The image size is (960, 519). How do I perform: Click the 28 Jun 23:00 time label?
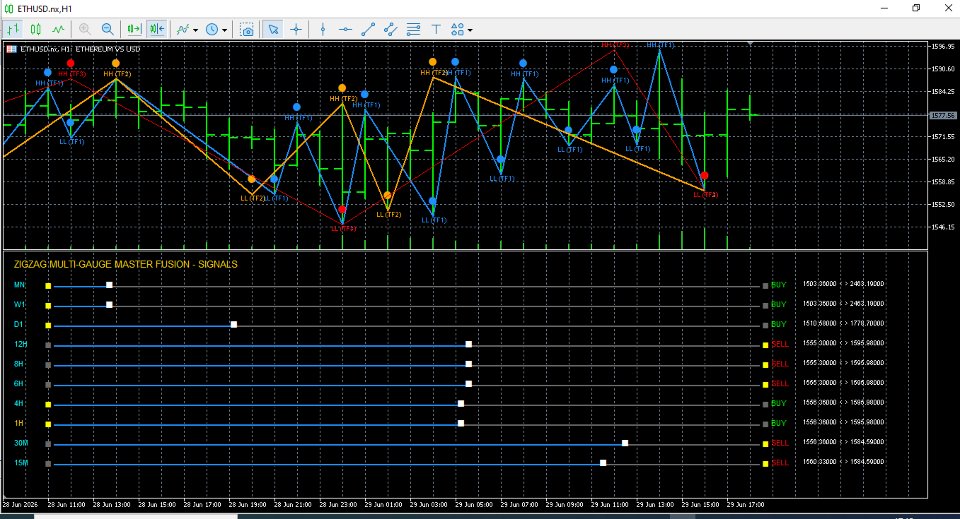[x=339, y=505]
